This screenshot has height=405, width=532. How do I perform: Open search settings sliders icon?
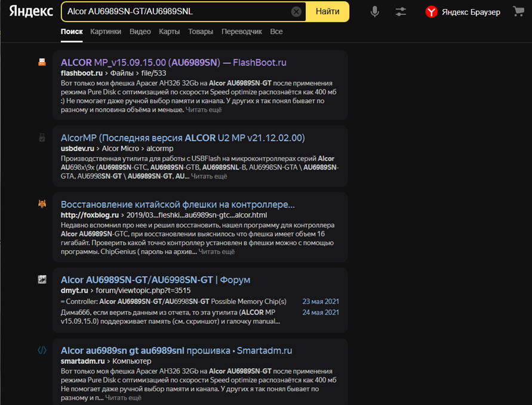[401, 11]
